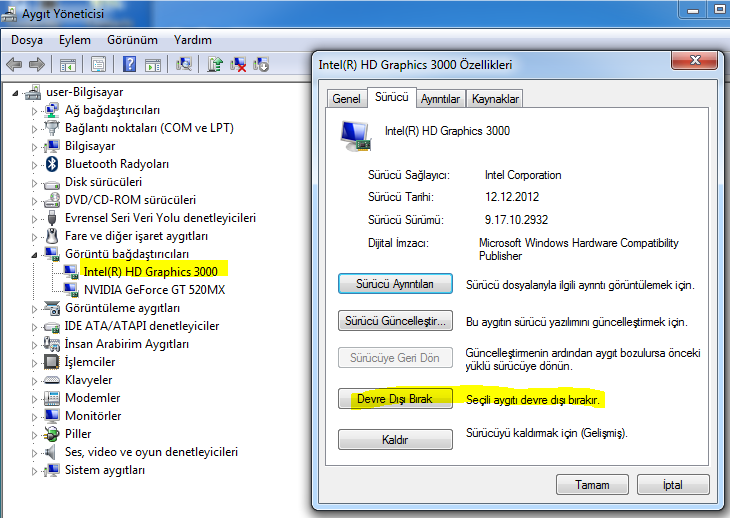The image size is (730, 518).
Task: Collapse the Görüntü bağdaştırıcıları node
Action: click(x=34, y=255)
